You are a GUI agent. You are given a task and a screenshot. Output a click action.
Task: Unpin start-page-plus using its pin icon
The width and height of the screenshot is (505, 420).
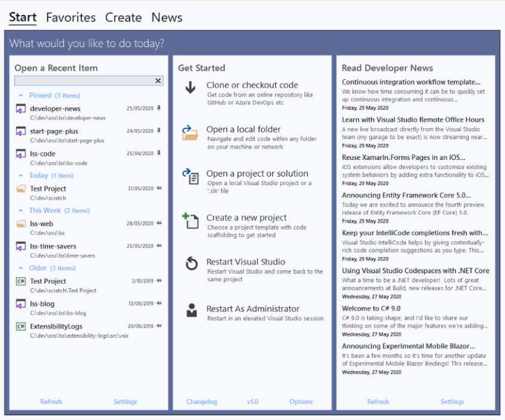click(159, 131)
